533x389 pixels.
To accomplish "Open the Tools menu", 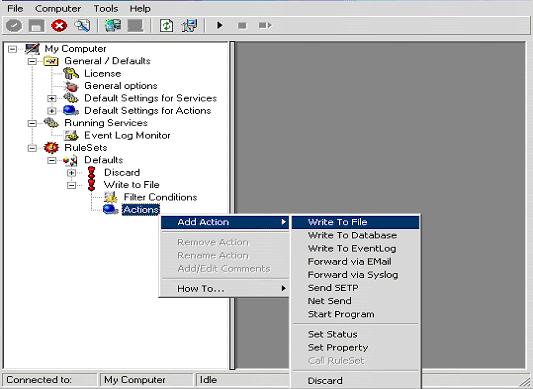I will (x=106, y=9).
